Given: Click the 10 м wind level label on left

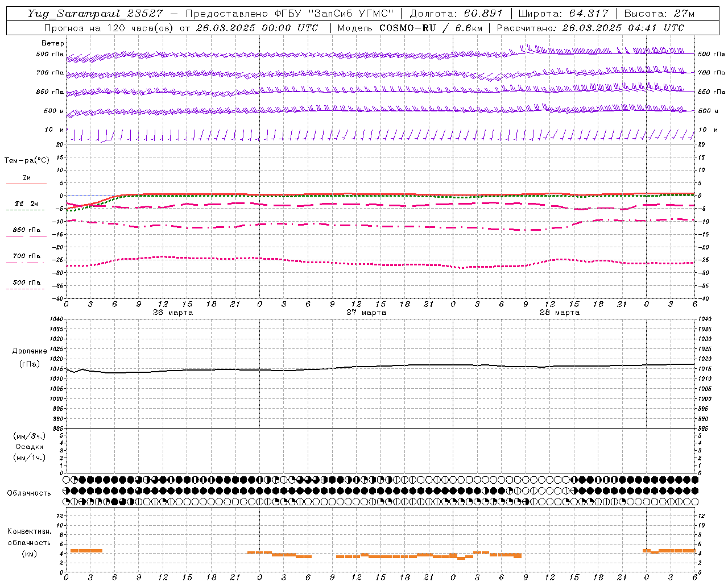Looking at the screenshot, I should pyautogui.click(x=55, y=130).
